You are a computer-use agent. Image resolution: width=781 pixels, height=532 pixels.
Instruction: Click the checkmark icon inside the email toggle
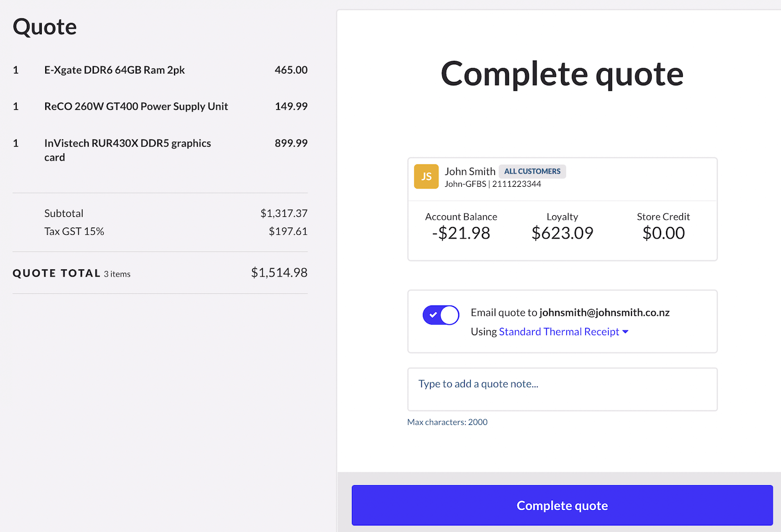click(x=434, y=315)
